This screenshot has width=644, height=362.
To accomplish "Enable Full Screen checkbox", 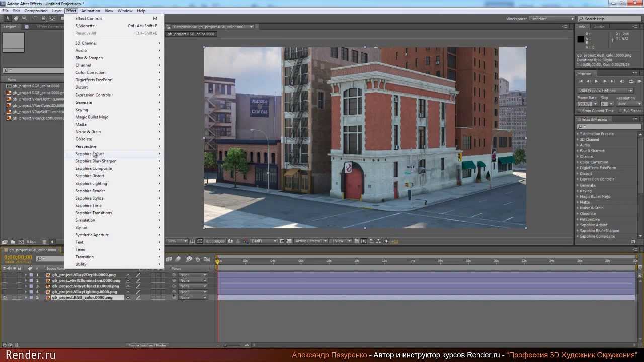I will [x=621, y=111].
